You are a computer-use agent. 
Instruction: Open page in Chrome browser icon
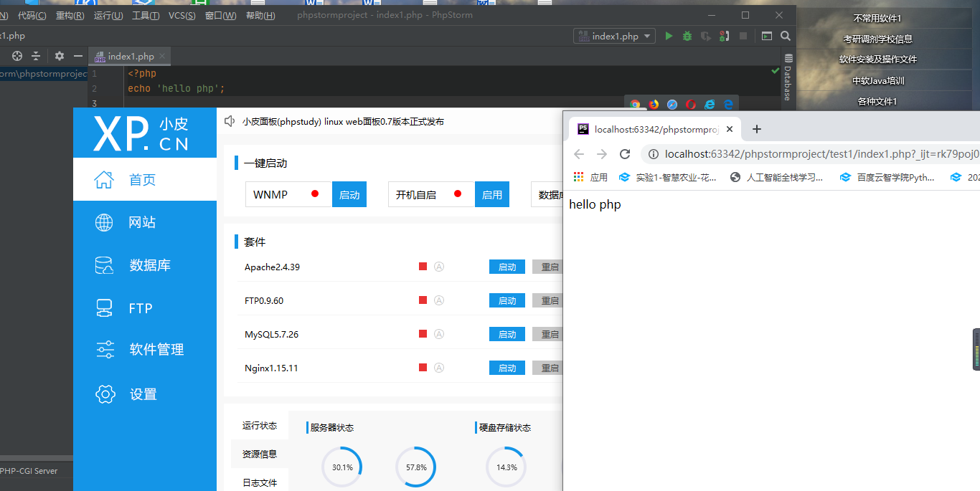635,104
